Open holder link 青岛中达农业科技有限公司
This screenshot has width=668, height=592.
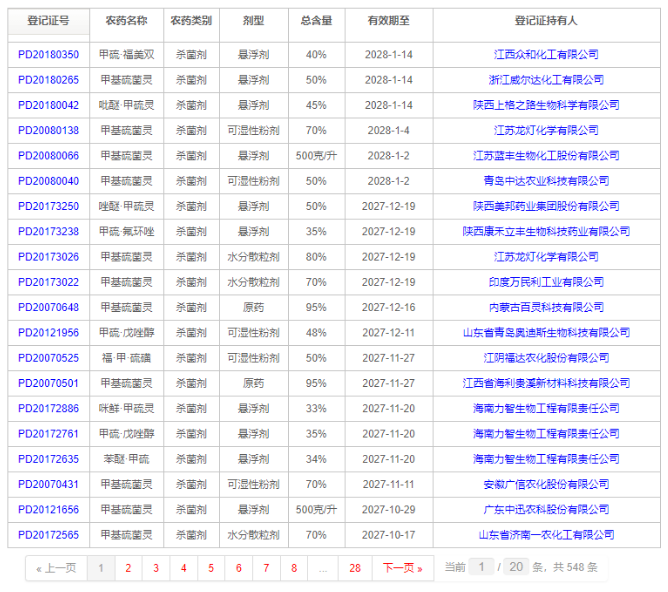(x=546, y=181)
